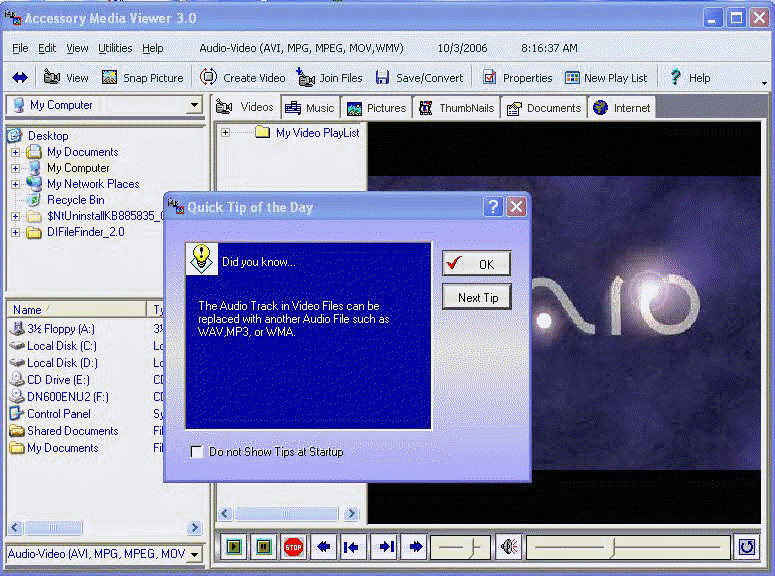Click Join Files toolbar icon
The image size is (775, 576).
pos(330,78)
